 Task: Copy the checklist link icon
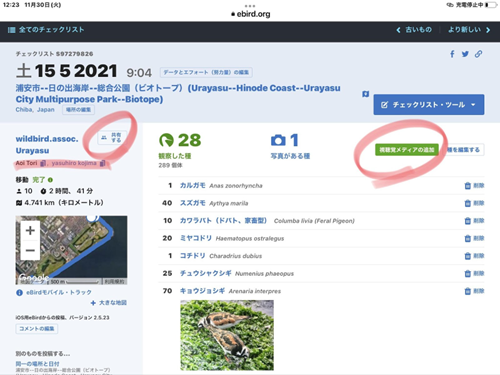(x=478, y=54)
